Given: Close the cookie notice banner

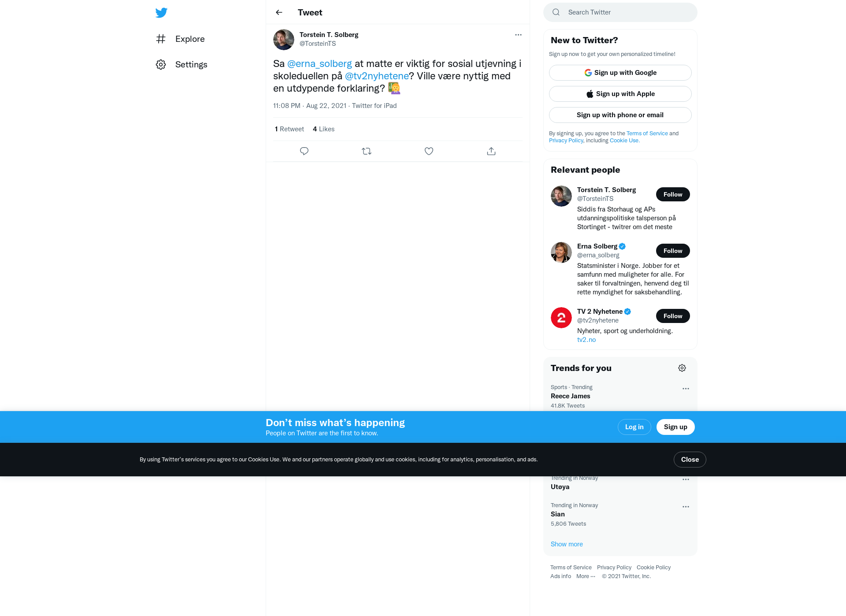Looking at the screenshot, I should pos(690,460).
